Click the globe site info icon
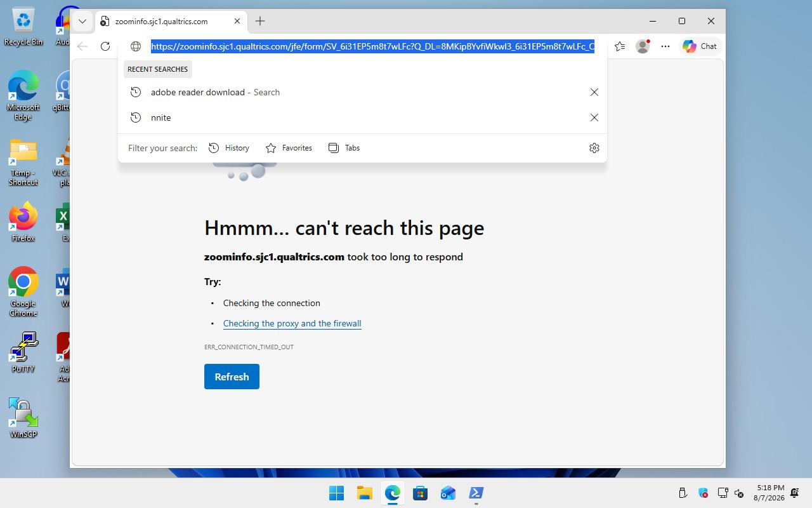This screenshot has height=508, width=812. click(136, 46)
